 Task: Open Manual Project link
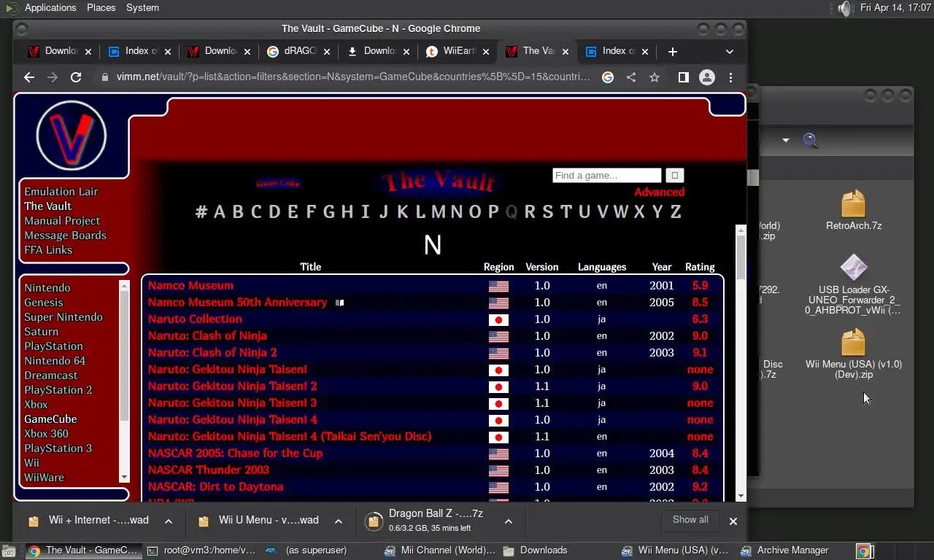(62, 221)
